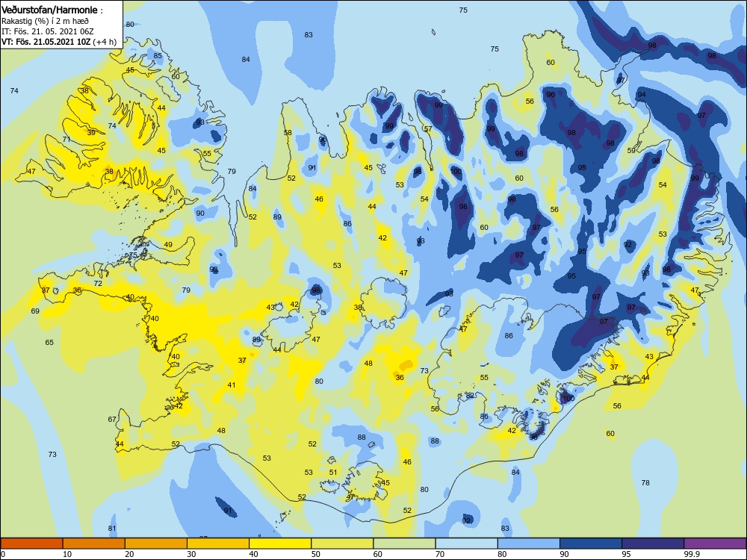Pick the amber 20–30 legend swatch
The width and height of the screenshot is (747, 560).
(x=156, y=544)
